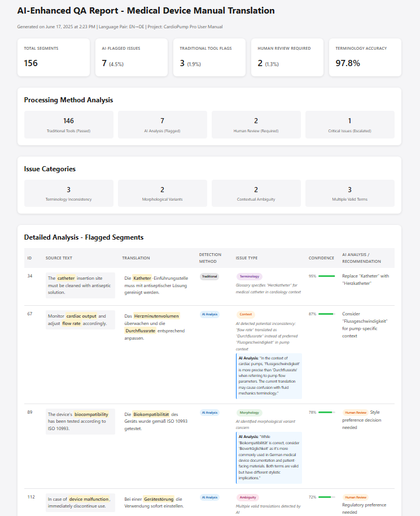Click segment ID 89
Viewport: 420px width, 516px height.
(30, 413)
